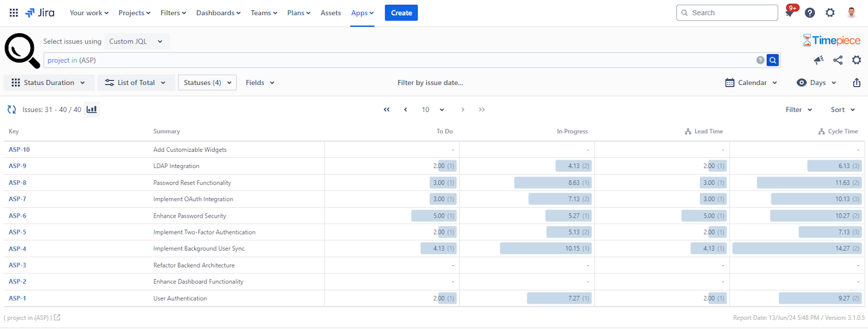The width and height of the screenshot is (868, 329).
Task: Open the JQL syntax help icon
Action: coord(760,60)
